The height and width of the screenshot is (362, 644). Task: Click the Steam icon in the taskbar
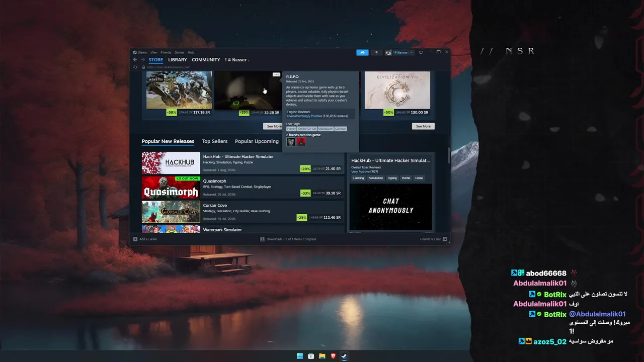pyautogui.click(x=344, y=356)
